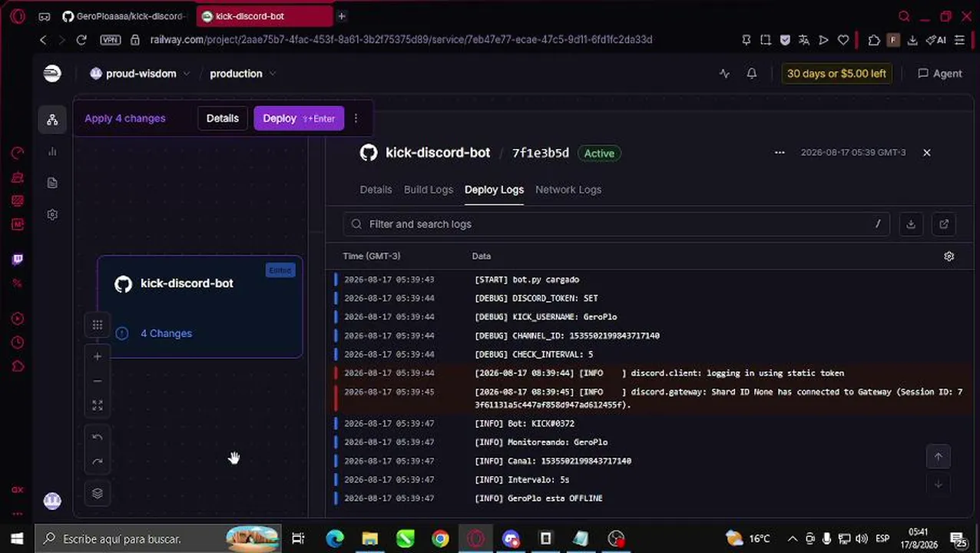Open the Architecture view in the sidebar
Image resolution: width=980 pixels, height=553 pixels.
(52, 119)
